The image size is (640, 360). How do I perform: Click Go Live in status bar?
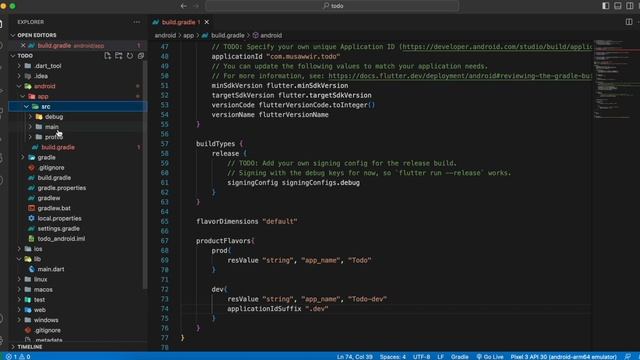[x=490, y=356]
